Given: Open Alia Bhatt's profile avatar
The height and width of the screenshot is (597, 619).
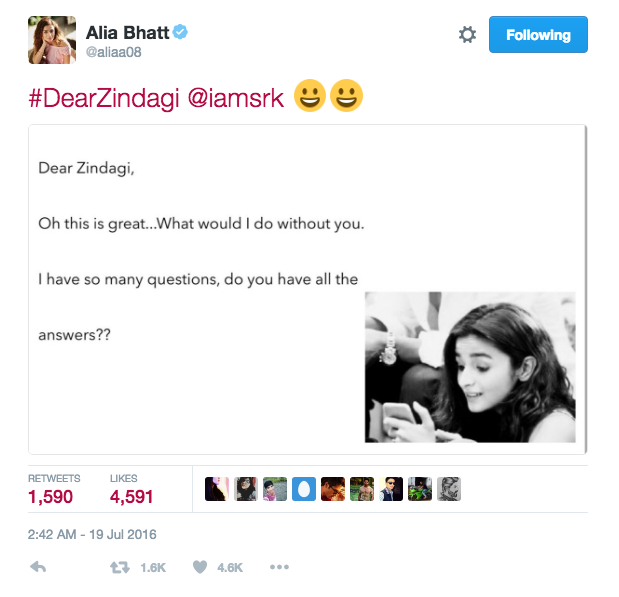Looking at the screenshot, I should coord(52,40).
